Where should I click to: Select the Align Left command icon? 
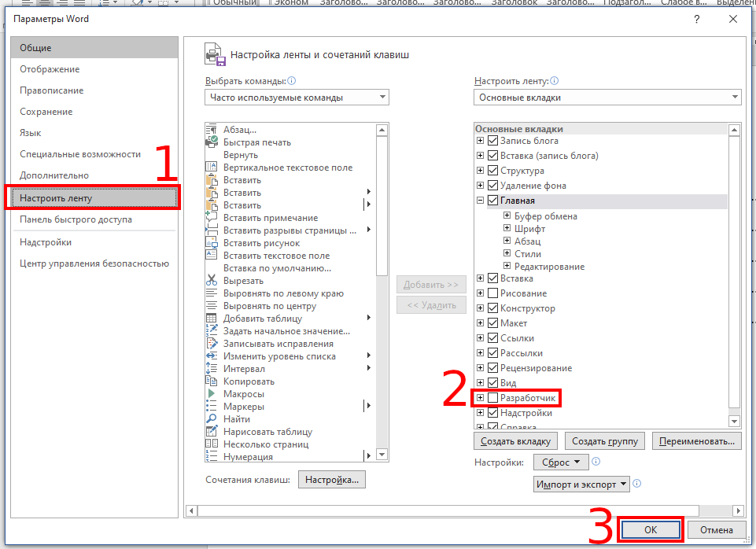(x=211, y=293)
